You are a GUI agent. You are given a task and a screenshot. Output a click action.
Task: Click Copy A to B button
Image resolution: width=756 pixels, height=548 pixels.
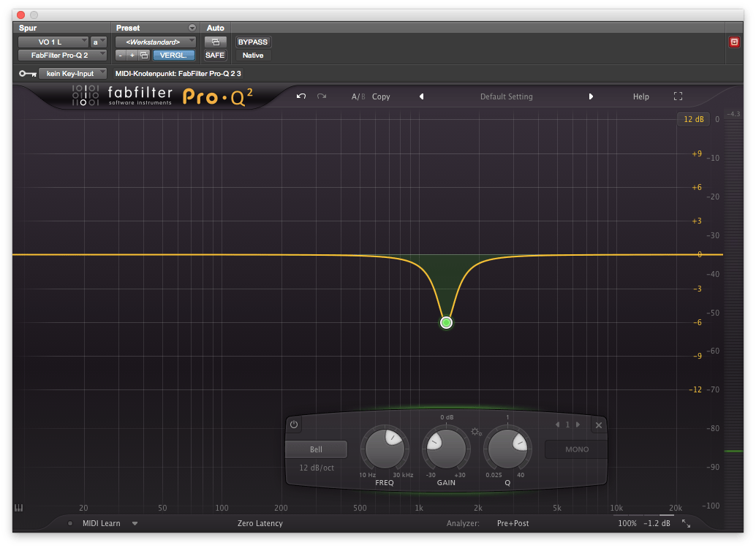click(x=381, y=96)
